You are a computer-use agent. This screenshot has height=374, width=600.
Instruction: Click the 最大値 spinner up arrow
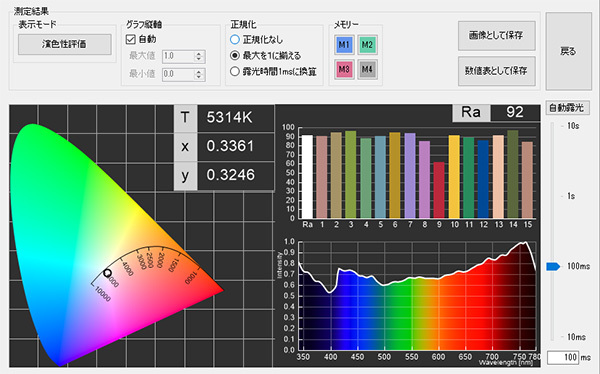[199, 54]
